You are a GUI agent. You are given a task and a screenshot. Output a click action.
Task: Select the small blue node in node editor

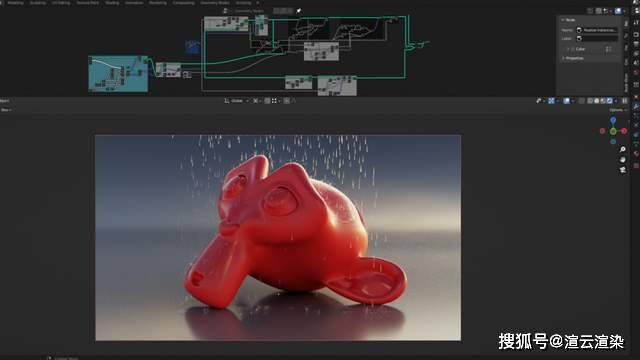tap(192, 47)
